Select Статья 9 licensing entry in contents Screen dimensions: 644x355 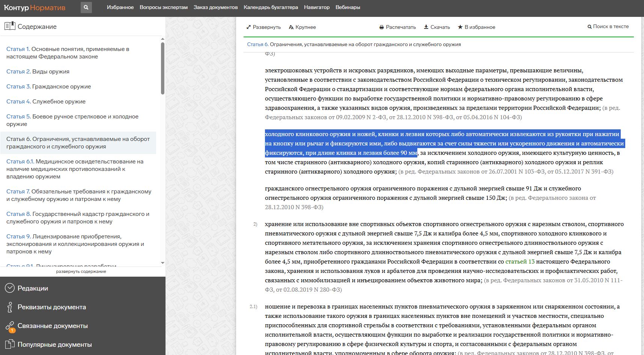(75, 244)
